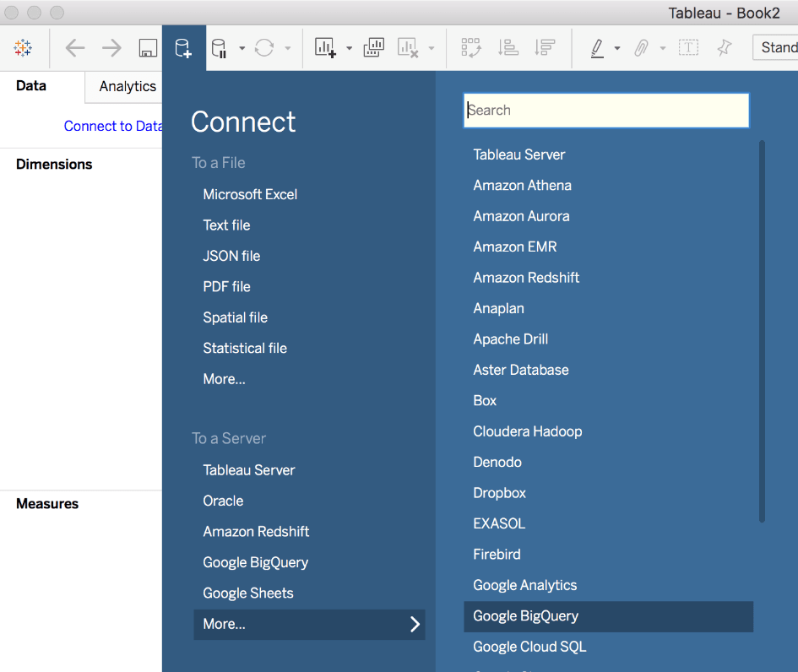Switch to the Analytics tab

pyautogui.click(x=128, y=86)
